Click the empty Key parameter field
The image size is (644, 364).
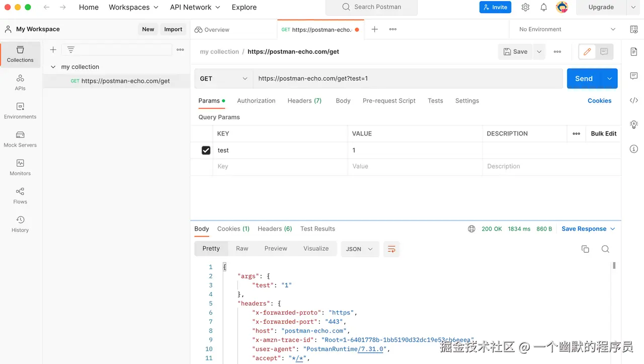(280, 166)
